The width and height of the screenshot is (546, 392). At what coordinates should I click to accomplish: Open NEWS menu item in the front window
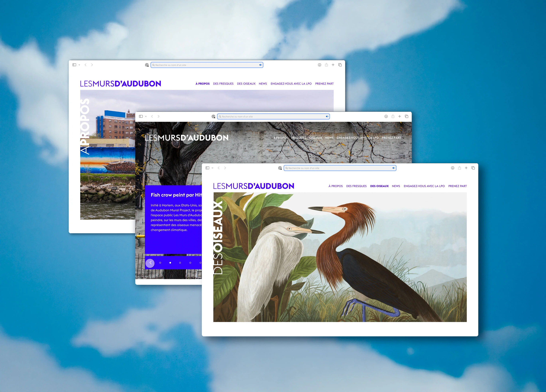[396, 186]
